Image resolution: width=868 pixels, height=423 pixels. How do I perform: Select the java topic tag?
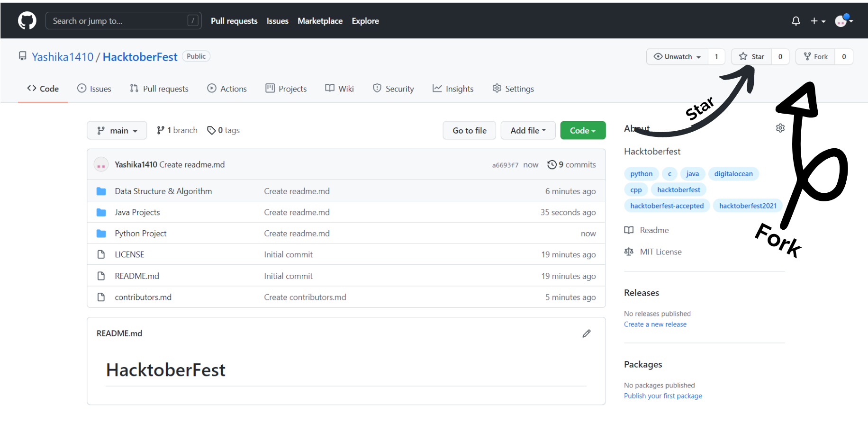pyautogui.click(x=693, y=174)
